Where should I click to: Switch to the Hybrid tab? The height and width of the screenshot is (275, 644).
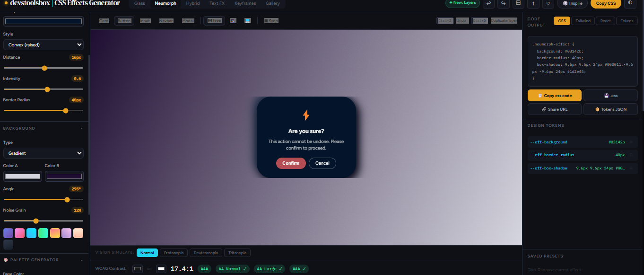pyautogui.click(x=192, y=3)
